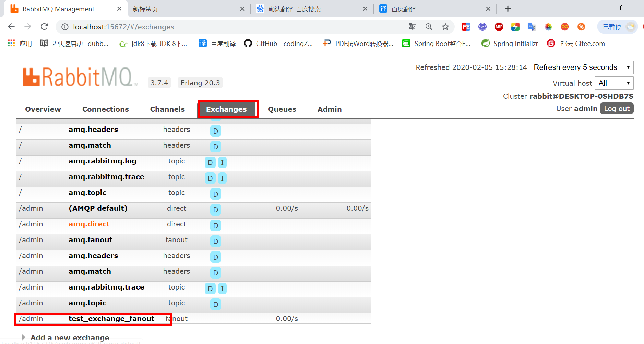Open the blue checkmark extension
This screenshot has width=644, height=344.
click(x=482, y=27)
